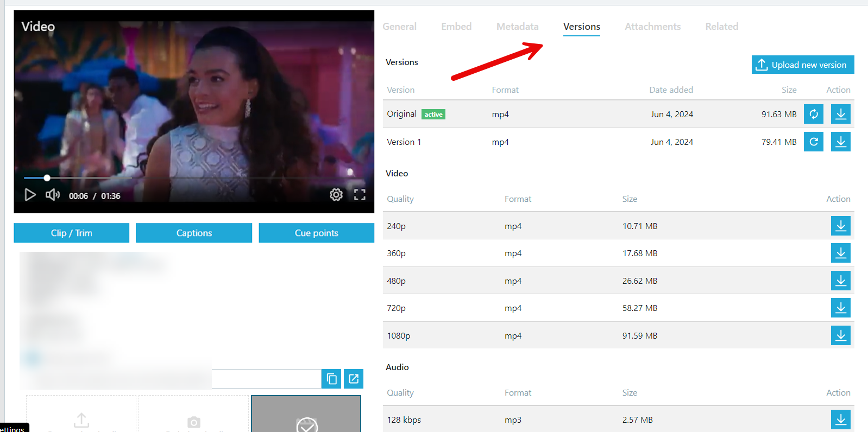868x432 pixels.
Task: Download the 1080p video
Action: [841, 335]
